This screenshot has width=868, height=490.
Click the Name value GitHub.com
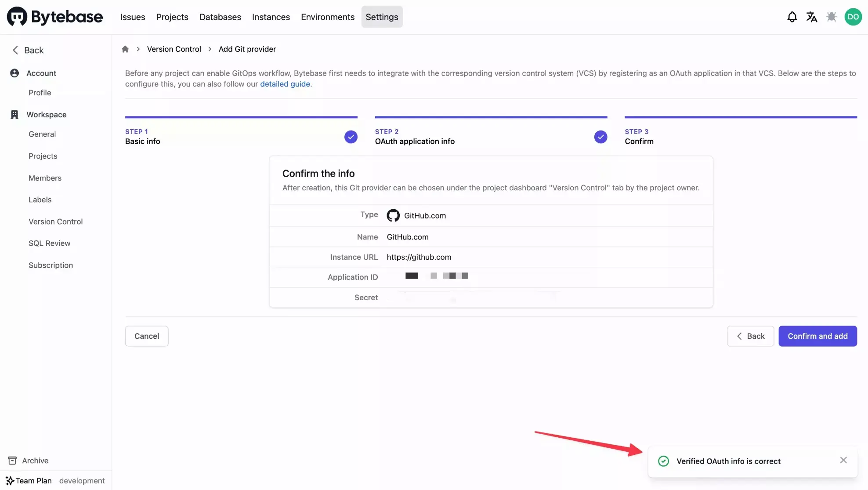coord(407,237)
